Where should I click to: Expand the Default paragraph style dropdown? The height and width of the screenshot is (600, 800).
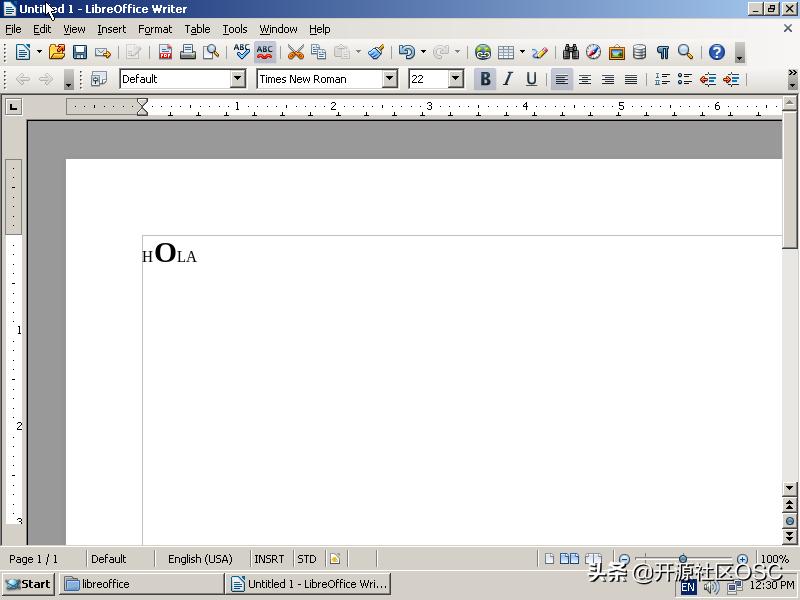point(237,79)
